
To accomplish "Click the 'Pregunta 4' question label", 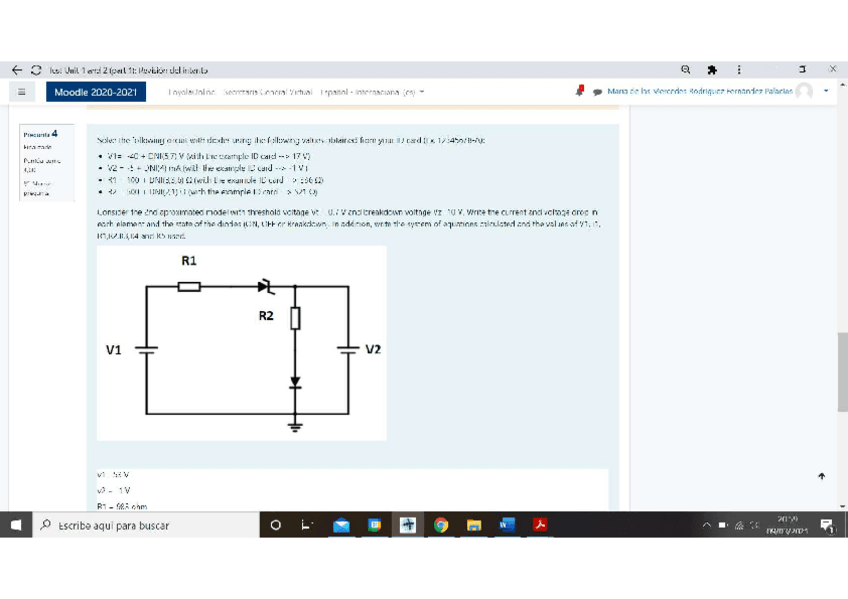I will tap(41, 134).
